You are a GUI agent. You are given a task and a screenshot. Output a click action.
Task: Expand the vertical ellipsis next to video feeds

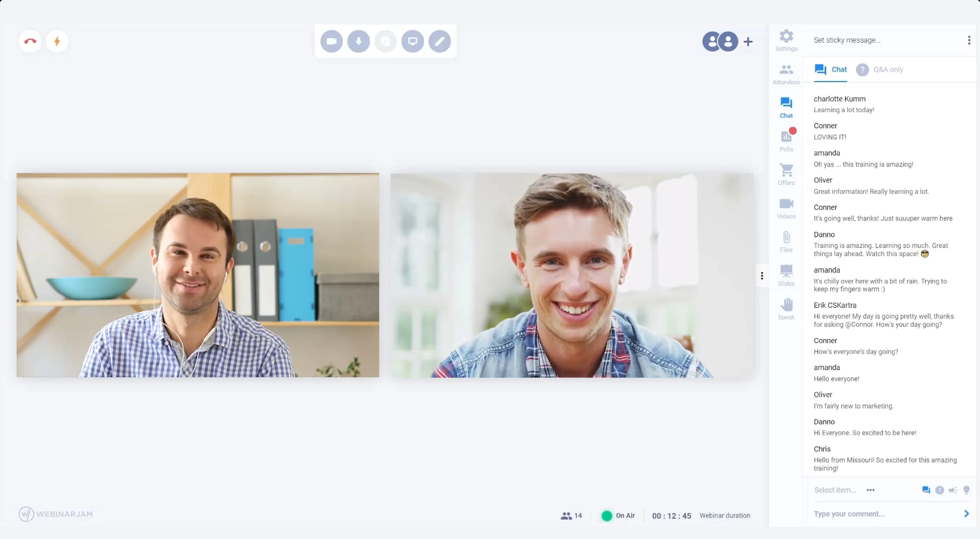pos(762,275)
